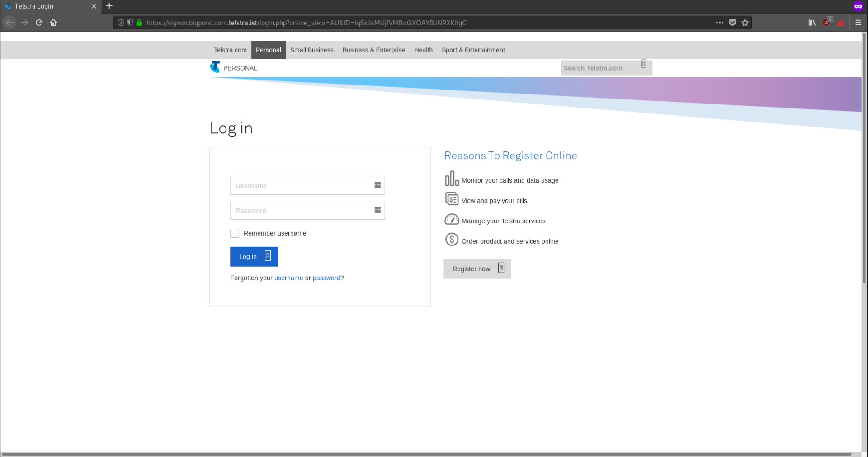Click the search field submit icon
This screenshot has height=457, width=868.
tap(644, 64)
